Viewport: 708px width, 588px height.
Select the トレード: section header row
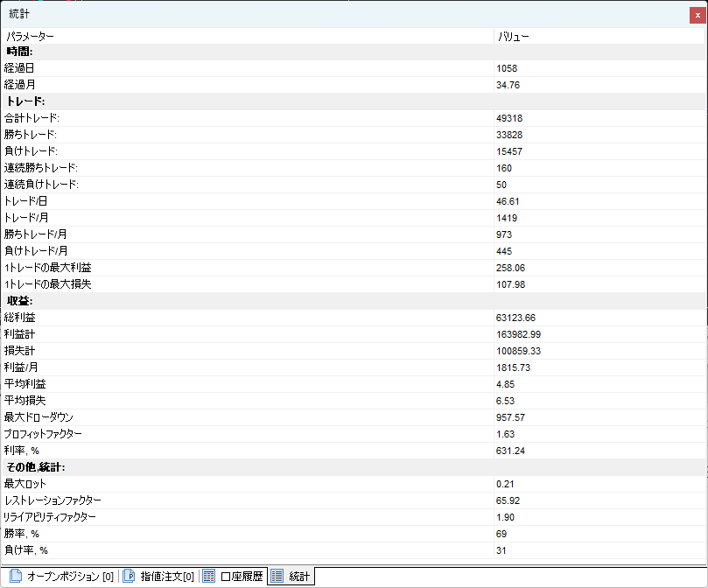pyautogui.click(x=25, y=101)
